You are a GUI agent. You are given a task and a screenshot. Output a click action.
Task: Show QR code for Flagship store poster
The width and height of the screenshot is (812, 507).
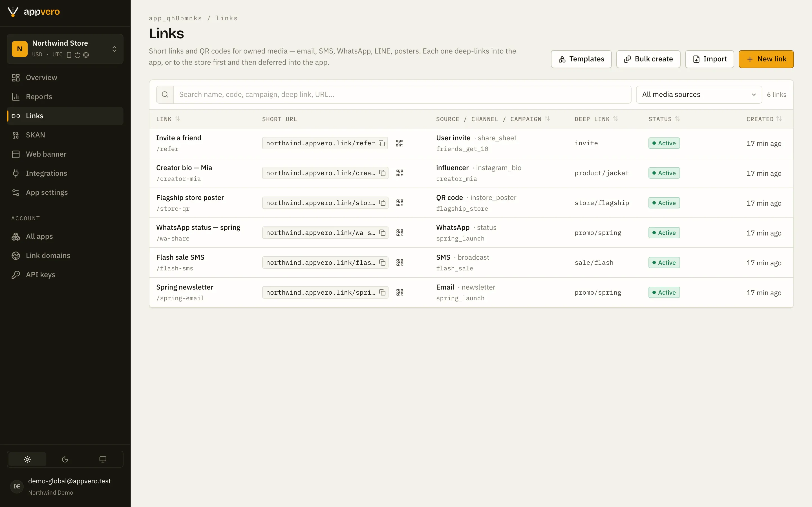pyautogui.click(x=400, y=203)
